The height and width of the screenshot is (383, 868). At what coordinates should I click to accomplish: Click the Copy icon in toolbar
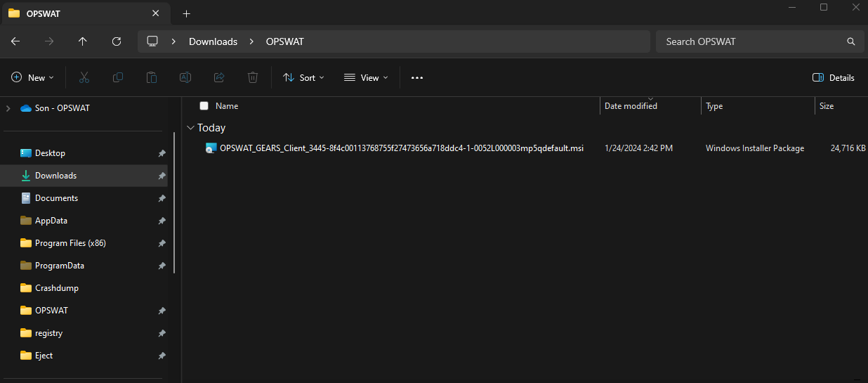118,77
